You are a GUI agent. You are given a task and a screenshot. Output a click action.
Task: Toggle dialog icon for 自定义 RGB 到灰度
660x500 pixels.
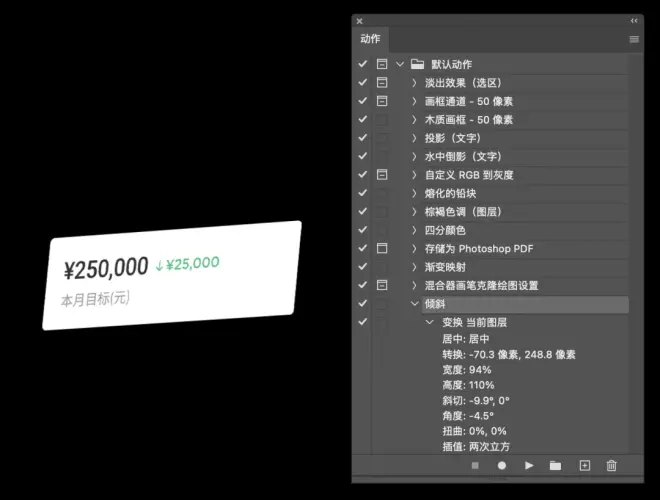point(382,175)
